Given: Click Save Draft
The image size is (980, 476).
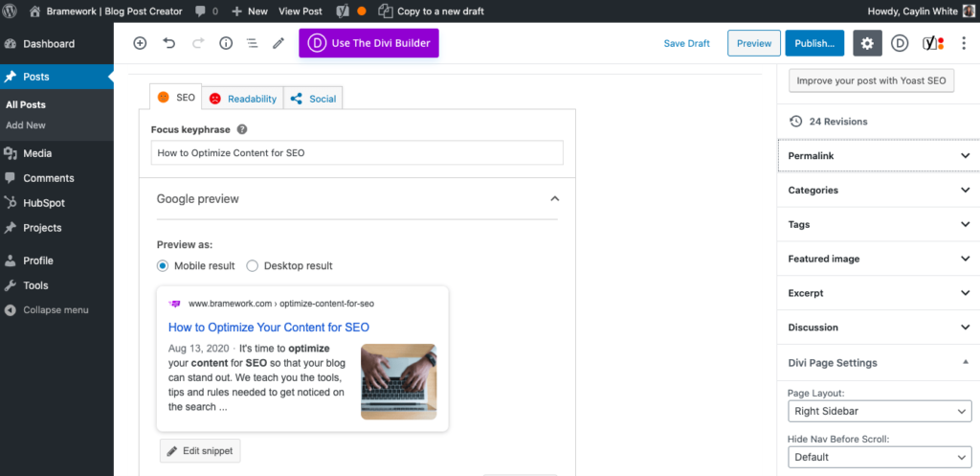Looking at the screenshot, I should 687,43.
